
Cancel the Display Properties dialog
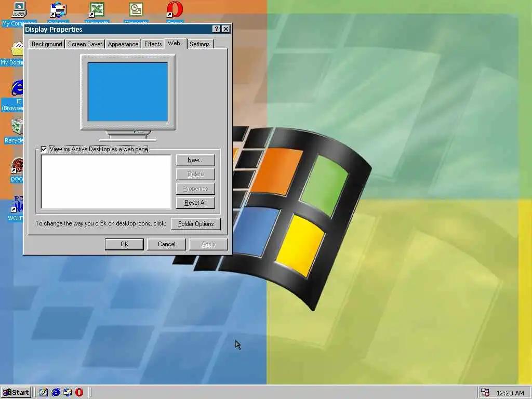tap(167, 244)
